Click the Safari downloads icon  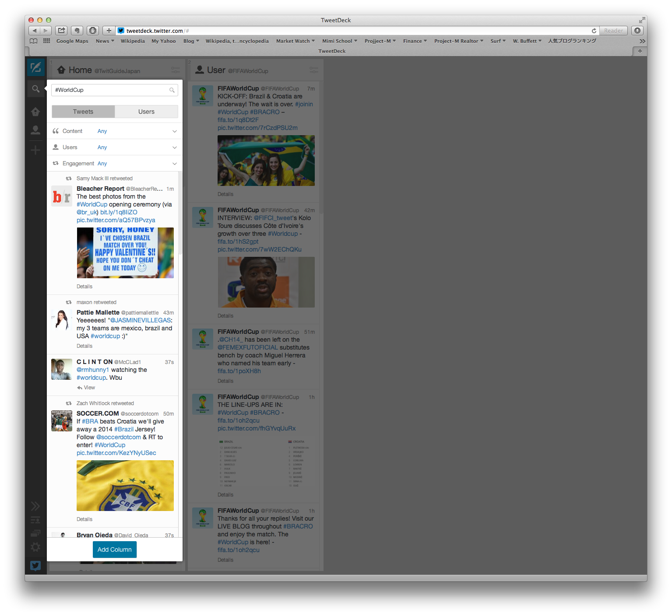pos(638,31)
